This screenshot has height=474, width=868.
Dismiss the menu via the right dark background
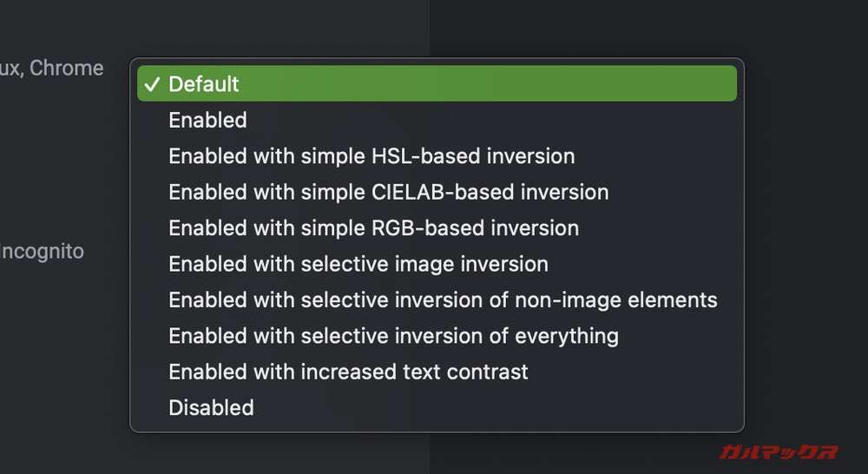click(x=807, y=217)
